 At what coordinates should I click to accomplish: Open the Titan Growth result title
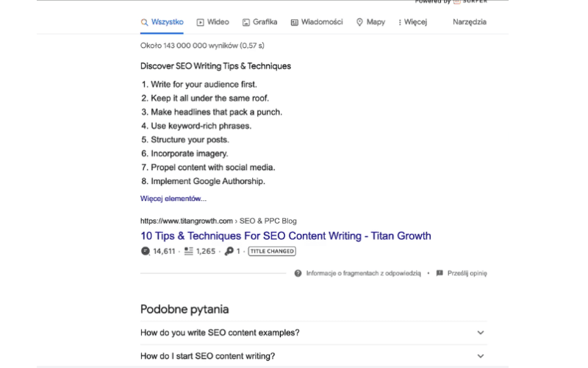click(x=286, y=236)
